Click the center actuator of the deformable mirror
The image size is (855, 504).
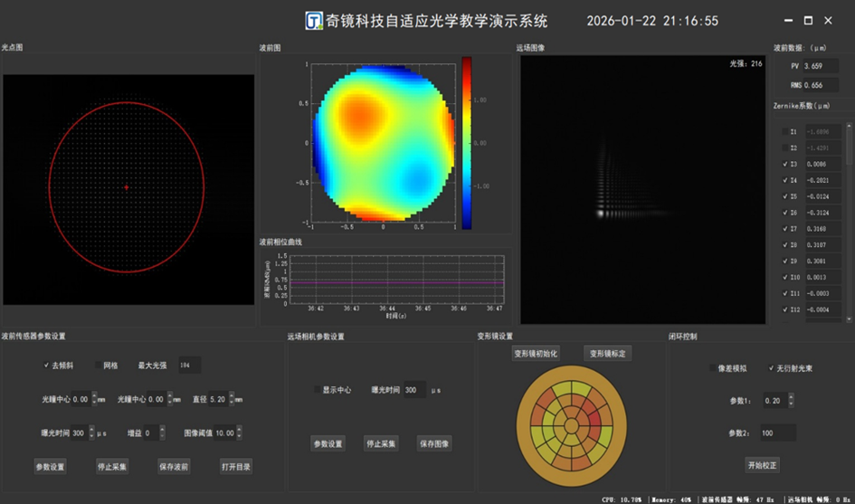point(570,423)
